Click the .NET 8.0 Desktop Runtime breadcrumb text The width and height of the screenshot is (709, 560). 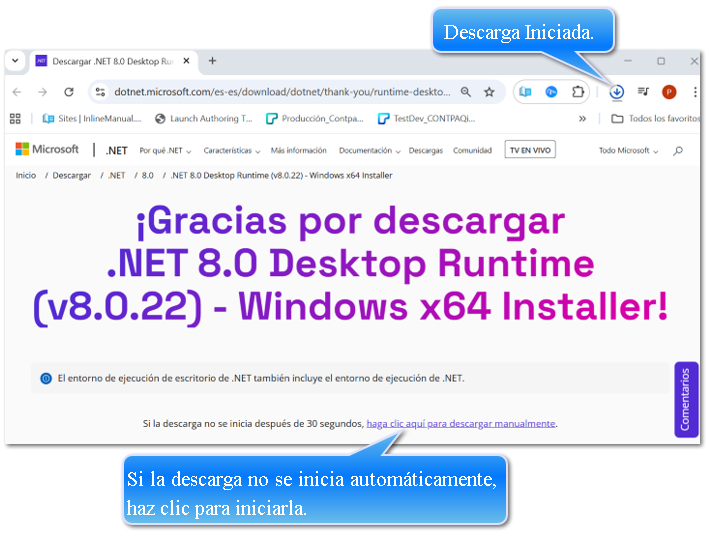click(x=281, y=176)
